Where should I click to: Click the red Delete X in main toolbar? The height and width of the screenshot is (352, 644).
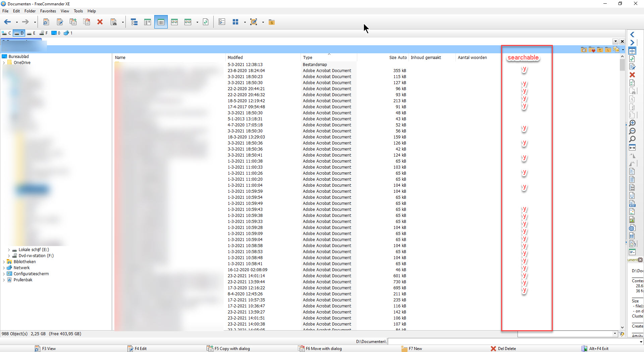point(100,22)
